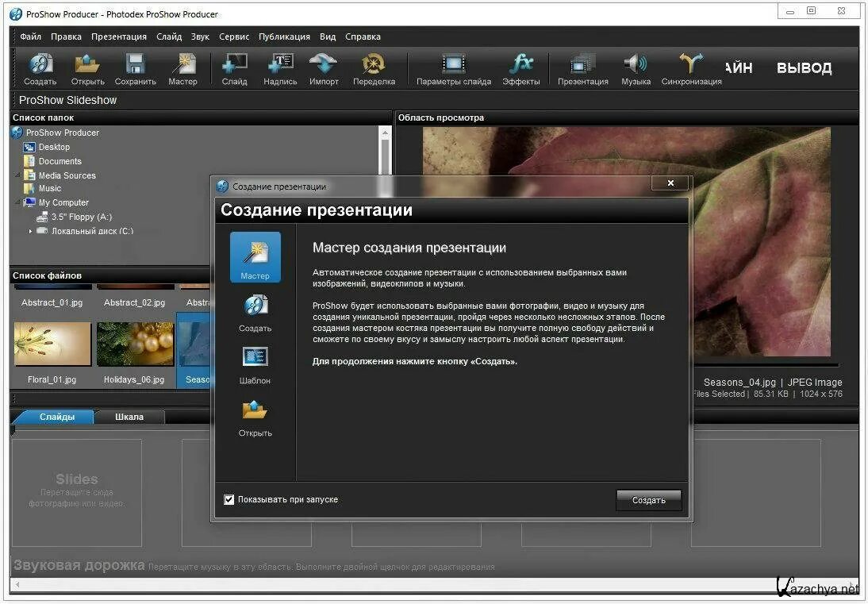The image size is (868, 604).
Task: Add a caption with the Надпись toolbar icon
Action: click(x=280, y=69)
